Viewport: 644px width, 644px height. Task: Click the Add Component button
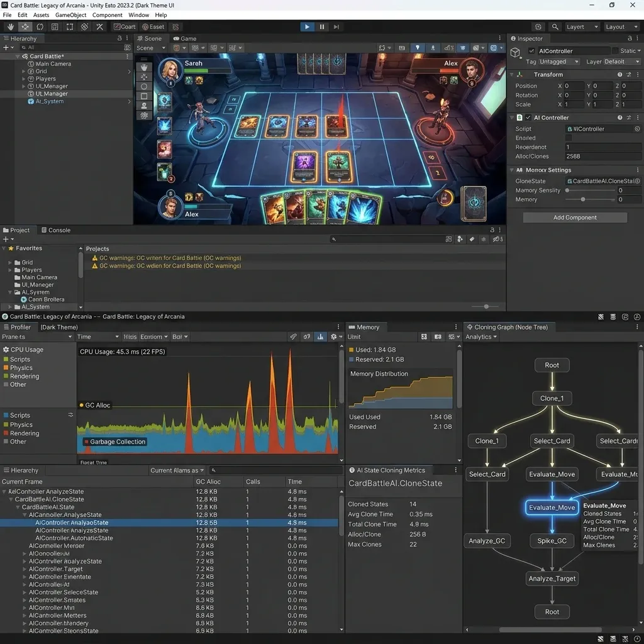click(x=575, y=218)
